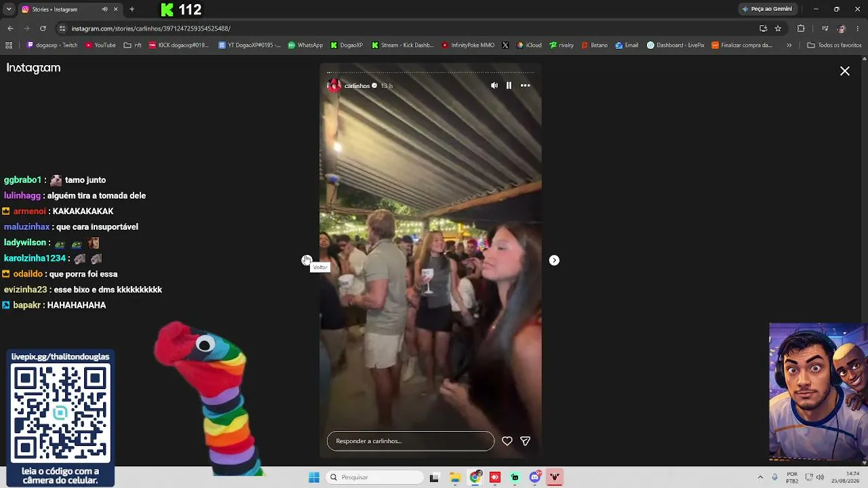Click the 'Peça ao Gemini' button
Viewport: 868px width, 488px height.
[767, 9]
